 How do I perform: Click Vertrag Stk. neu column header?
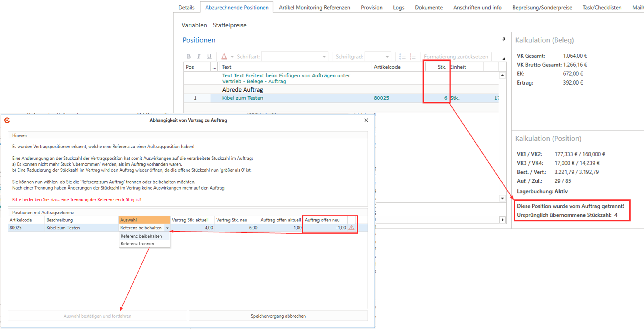pos(237,220)
